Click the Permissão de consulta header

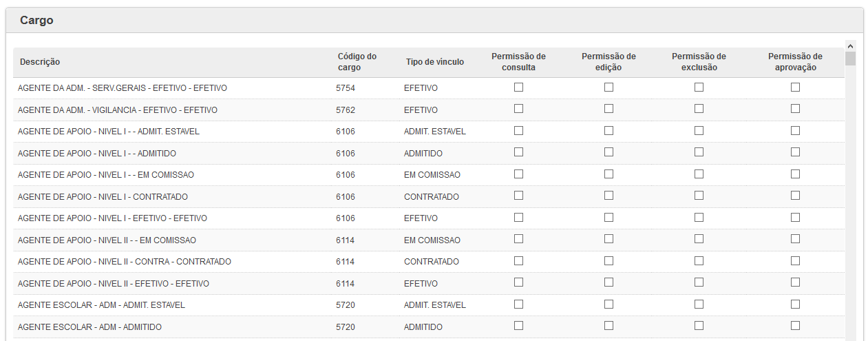click(x=518, y=62)
